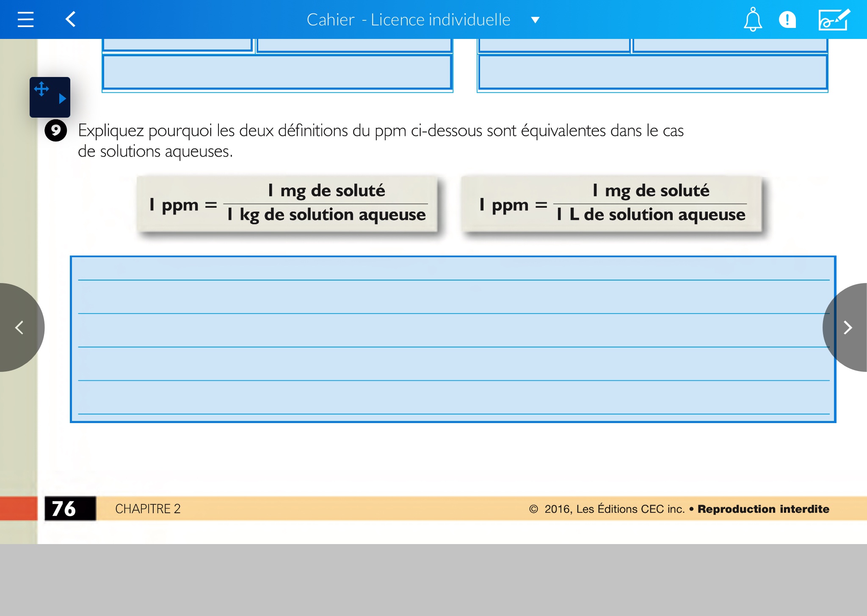The width and height of the screenshot is (867, 616).
Task: Open the notifications bell
Action: pyautogui.click(x=753, y=19)
